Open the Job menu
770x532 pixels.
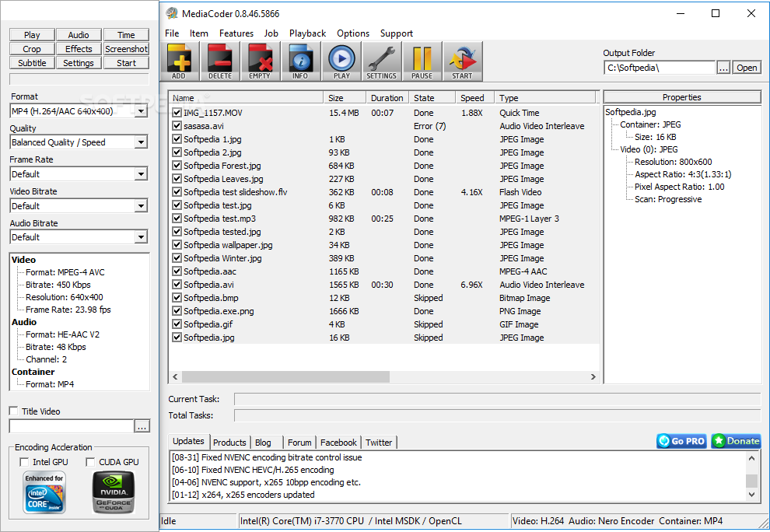(271, 33)
